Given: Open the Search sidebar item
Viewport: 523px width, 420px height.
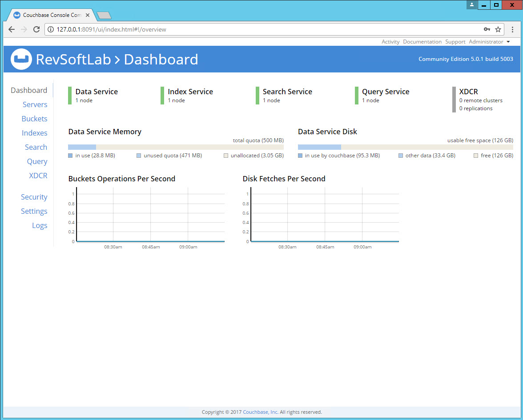Looking at the screenshot, I should click(36, 148).
